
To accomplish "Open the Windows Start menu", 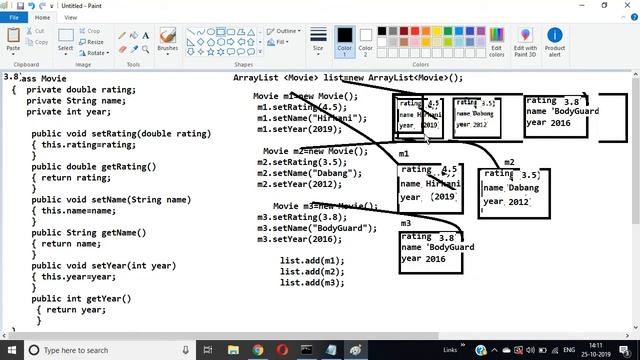I will point(11,350).
